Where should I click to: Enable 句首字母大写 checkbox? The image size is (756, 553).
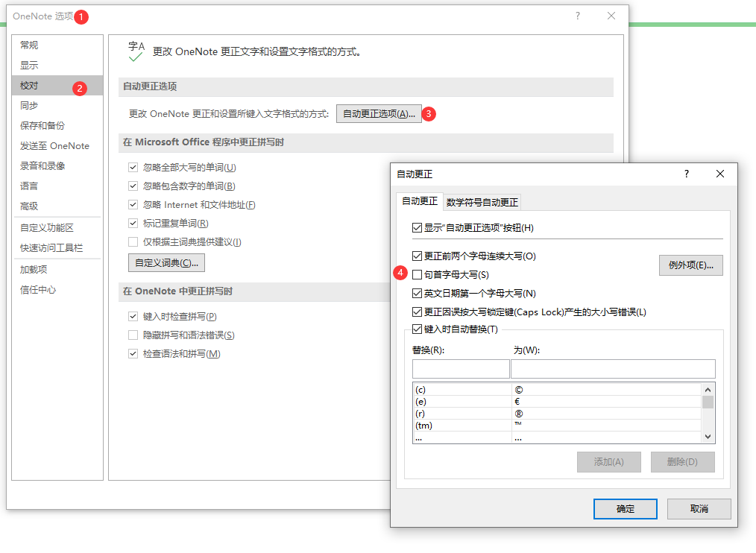pos(417,275)
